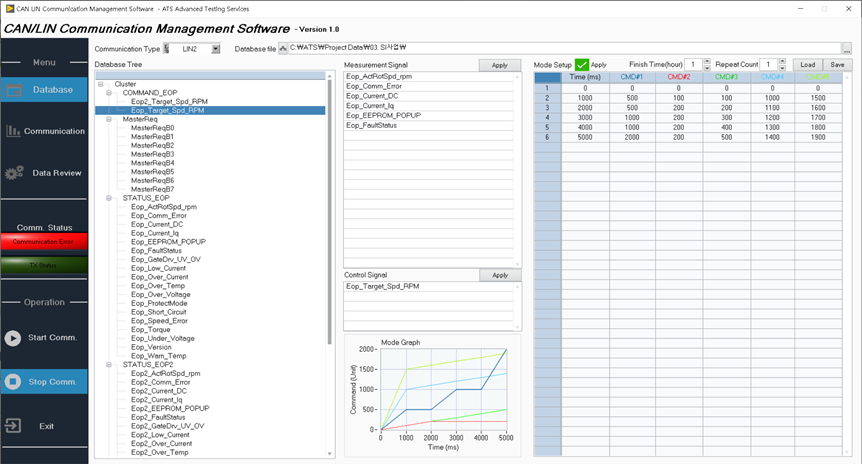Click the Data Review gears icon
The image size is (862, 464).
14,173
